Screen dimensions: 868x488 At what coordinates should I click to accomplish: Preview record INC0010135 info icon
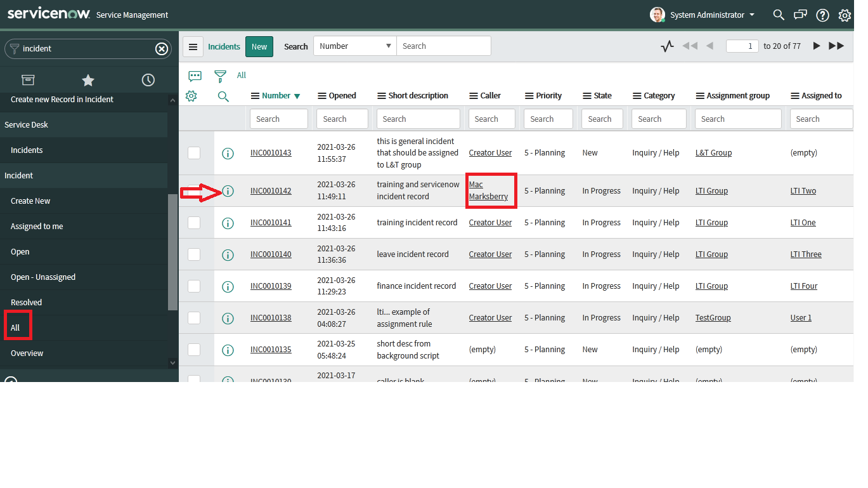point(228,350)
